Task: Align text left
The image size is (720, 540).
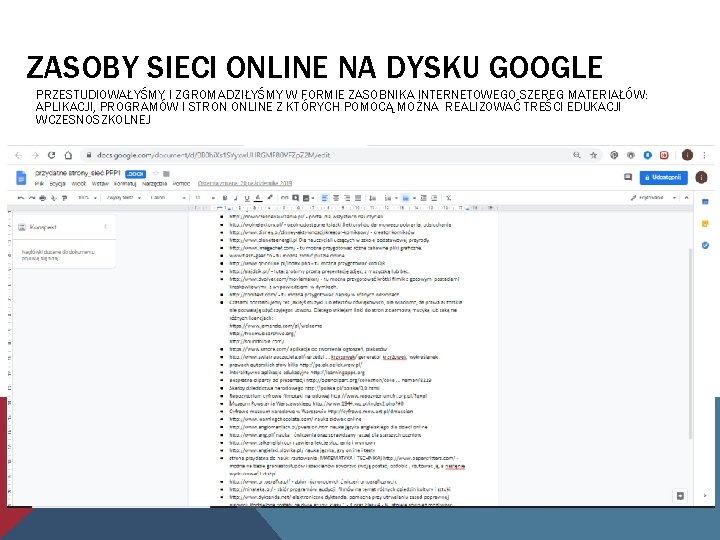Action: pyautogui.click(x=324, y=198)
